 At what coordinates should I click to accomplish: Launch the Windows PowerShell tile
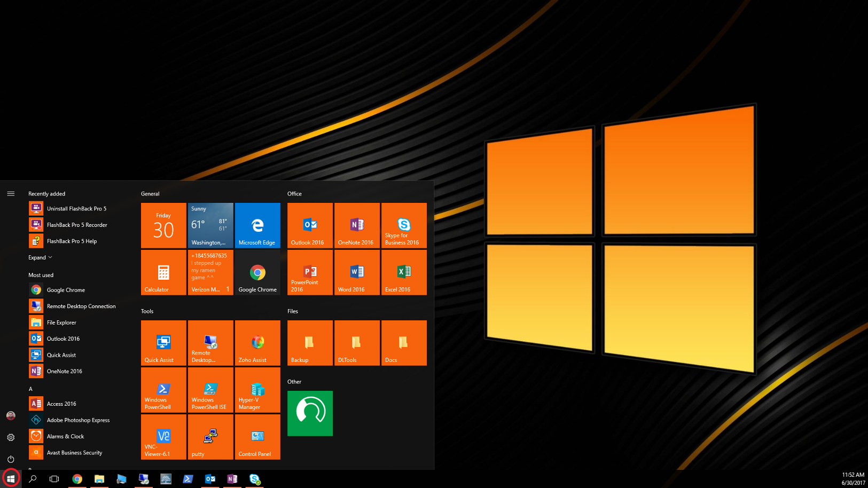[163, 390]
